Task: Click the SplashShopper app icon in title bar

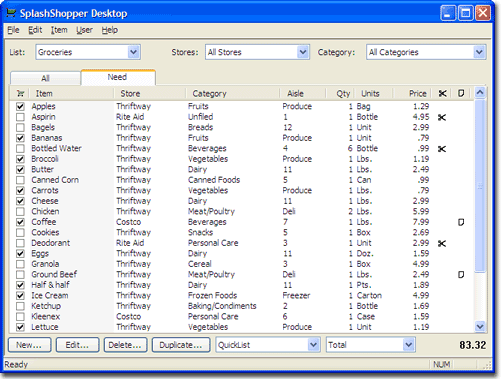Action: (x=11, y=13)
